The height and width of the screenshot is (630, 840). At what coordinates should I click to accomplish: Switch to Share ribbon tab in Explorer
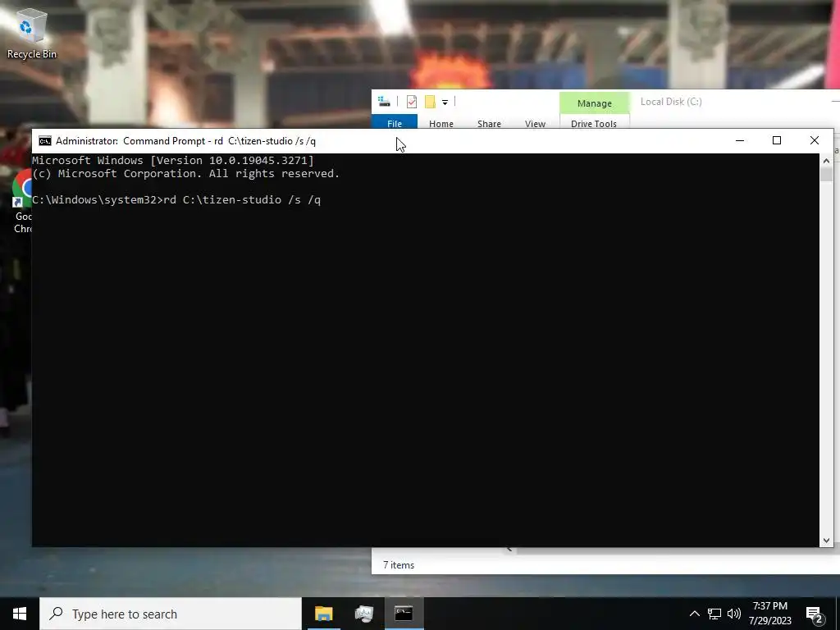[x=489, y=123]
